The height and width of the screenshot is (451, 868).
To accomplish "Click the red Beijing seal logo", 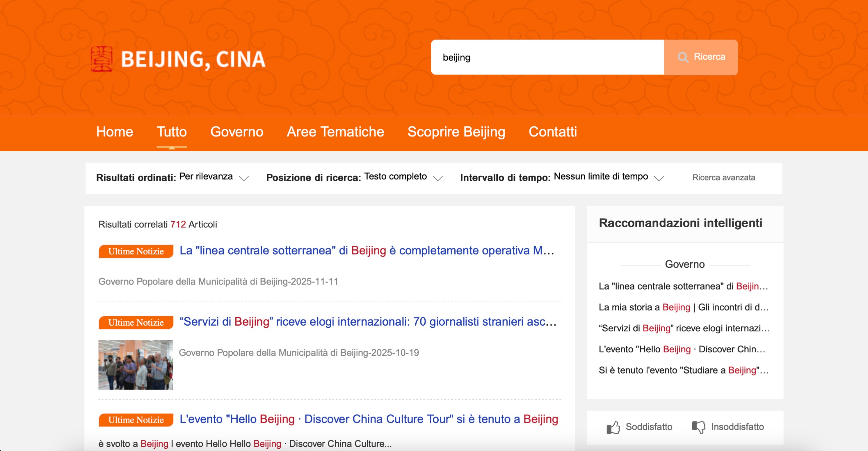I will (x=101, y=59).
